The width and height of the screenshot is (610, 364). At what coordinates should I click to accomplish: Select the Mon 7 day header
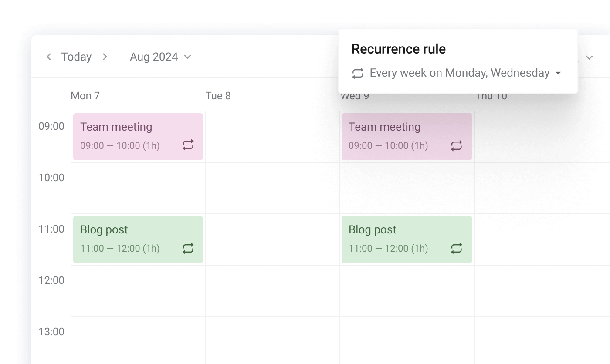tap(85, 95)
